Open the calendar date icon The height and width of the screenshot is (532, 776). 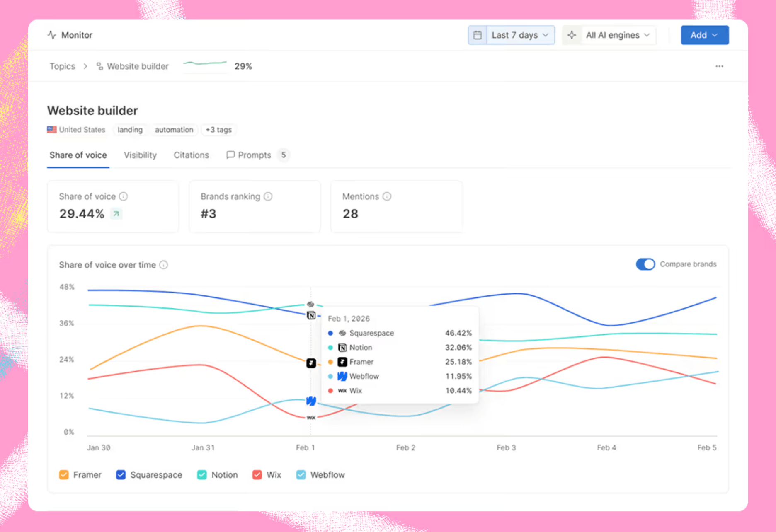coord(478,35)
